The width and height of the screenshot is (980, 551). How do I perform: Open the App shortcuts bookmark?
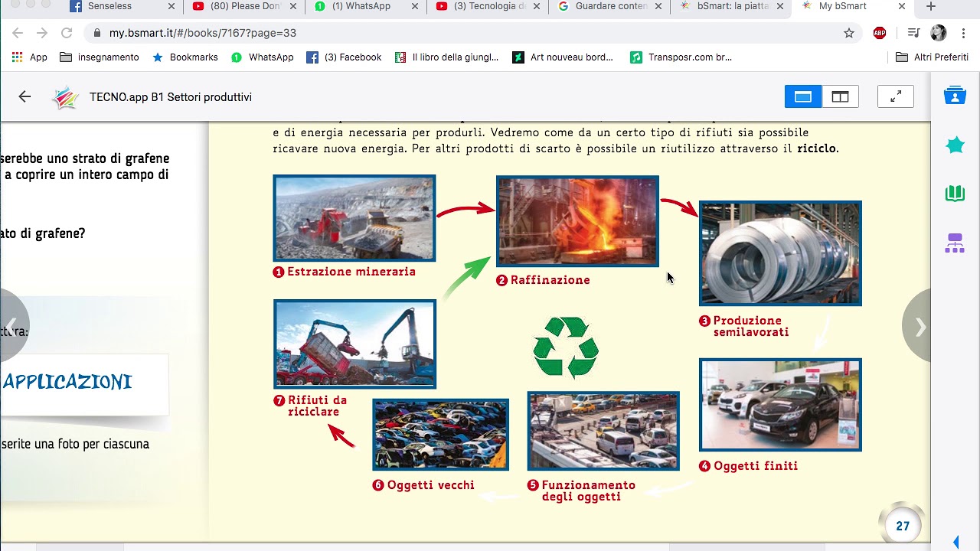(30, 57)
